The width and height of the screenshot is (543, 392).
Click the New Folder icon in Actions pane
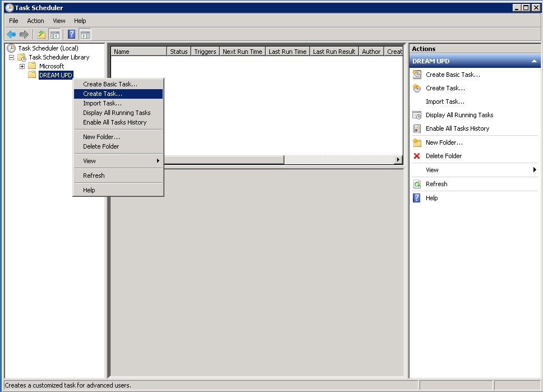(x=417, y=142)
